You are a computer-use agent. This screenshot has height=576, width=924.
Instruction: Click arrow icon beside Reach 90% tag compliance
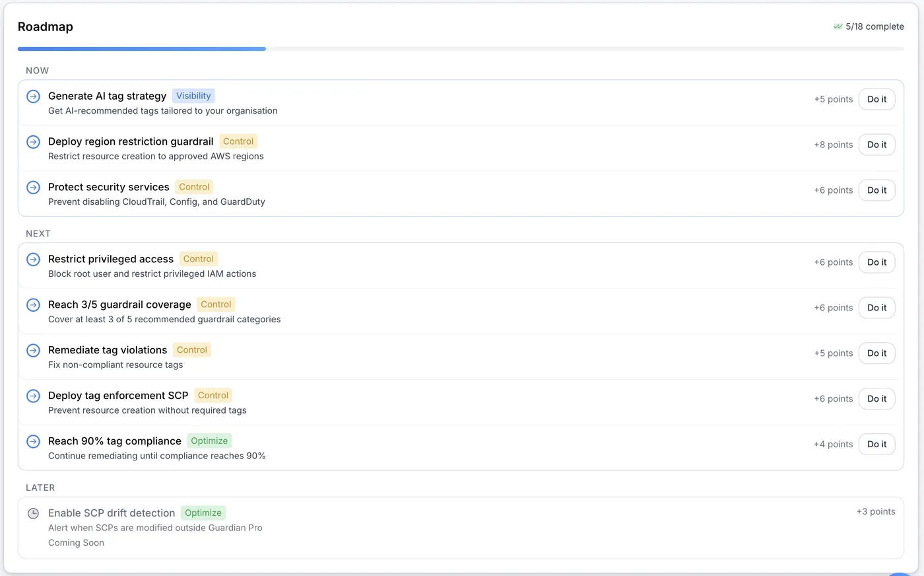(x=33, y=442)
